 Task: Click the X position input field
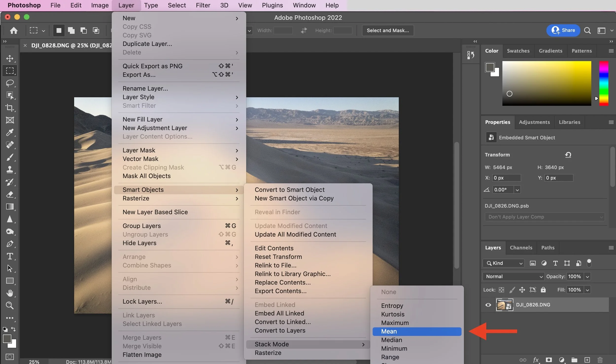coord(507,178)
